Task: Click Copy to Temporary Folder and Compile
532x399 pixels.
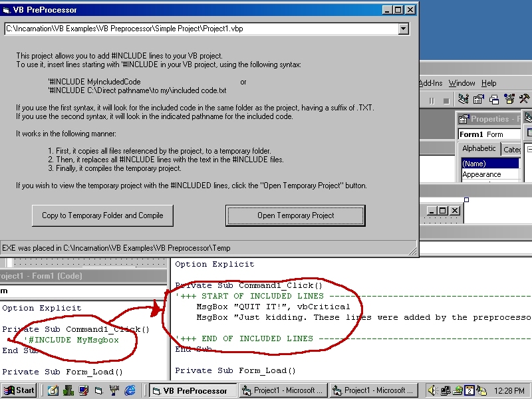Action: pyautogui.click(x=102, y=215)
